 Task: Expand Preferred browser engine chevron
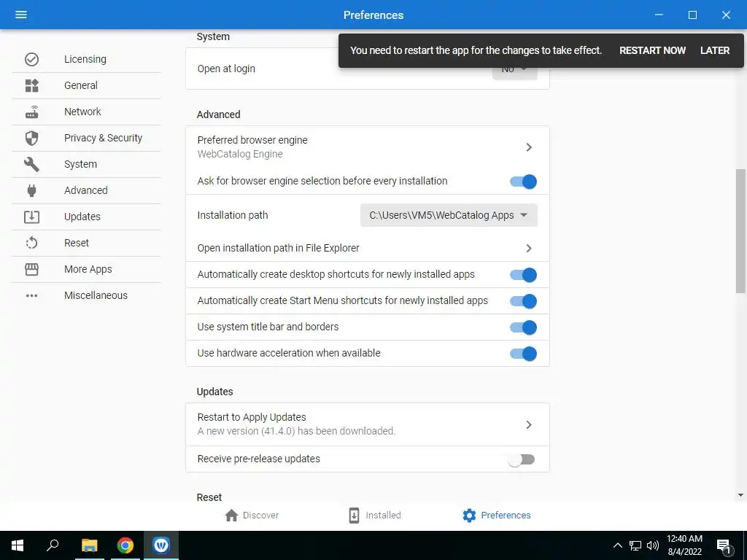[x=529, y=147]
